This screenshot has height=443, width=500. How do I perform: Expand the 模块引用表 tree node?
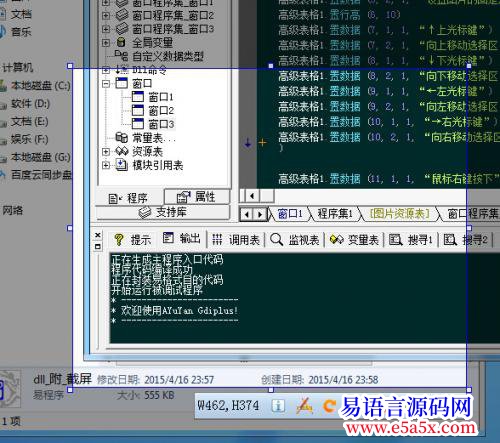(106, 165)
